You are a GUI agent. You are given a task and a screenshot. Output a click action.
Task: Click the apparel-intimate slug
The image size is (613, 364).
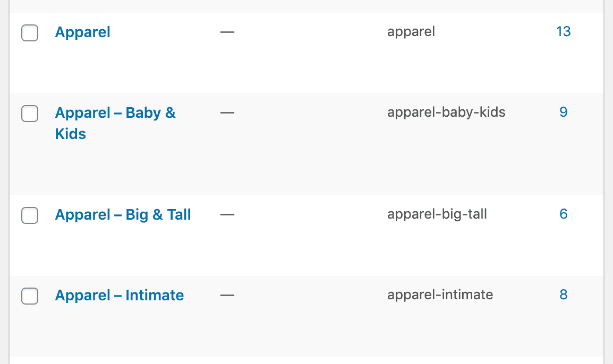coord(440,294)
